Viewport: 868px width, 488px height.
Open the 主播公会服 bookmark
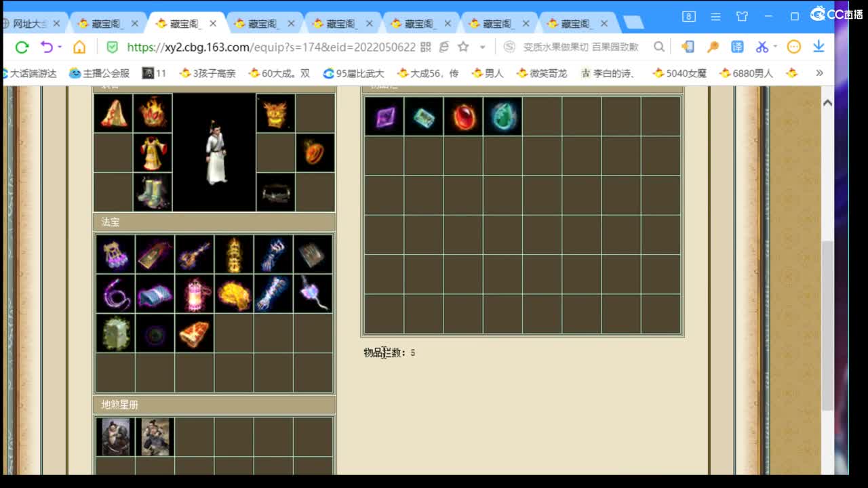99,73
